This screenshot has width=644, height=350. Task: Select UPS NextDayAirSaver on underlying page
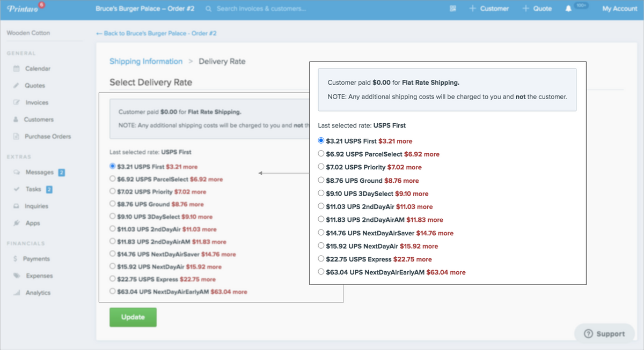click(112, 254)
